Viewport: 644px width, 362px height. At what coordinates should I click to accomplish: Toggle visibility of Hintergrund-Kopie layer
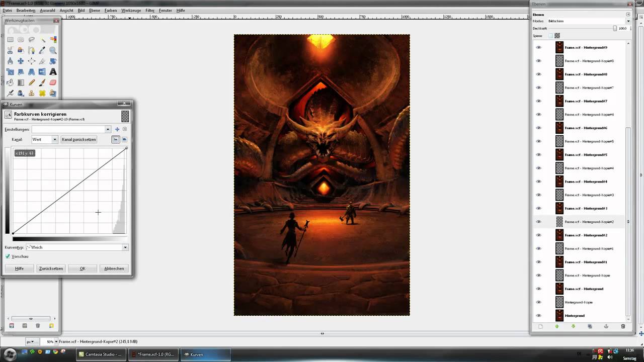(538, 302)
